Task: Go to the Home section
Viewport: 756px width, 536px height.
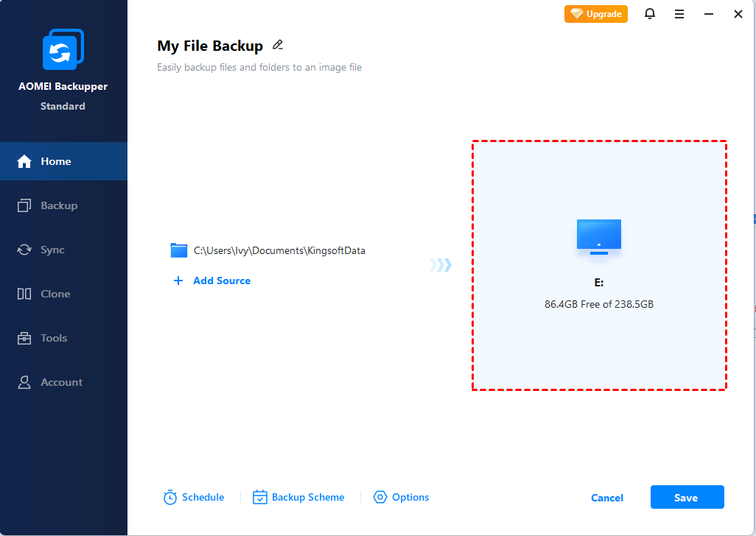Action: click(x=63, y=161)
